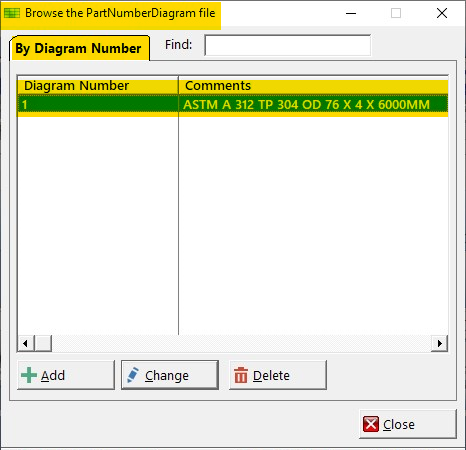Click the right scroll arrow
Screen dimensions: 466x450
440,343
